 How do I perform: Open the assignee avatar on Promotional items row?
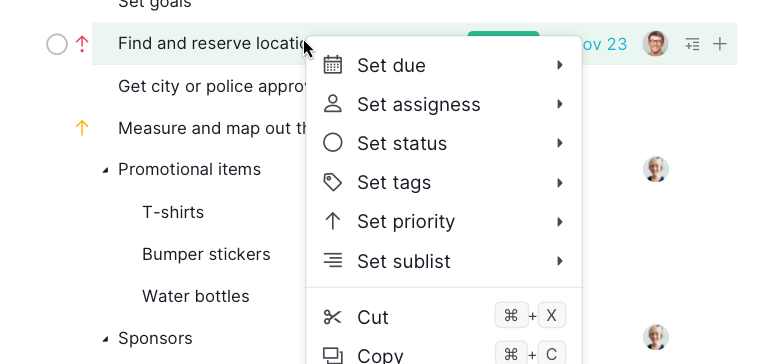pos(656,169)
